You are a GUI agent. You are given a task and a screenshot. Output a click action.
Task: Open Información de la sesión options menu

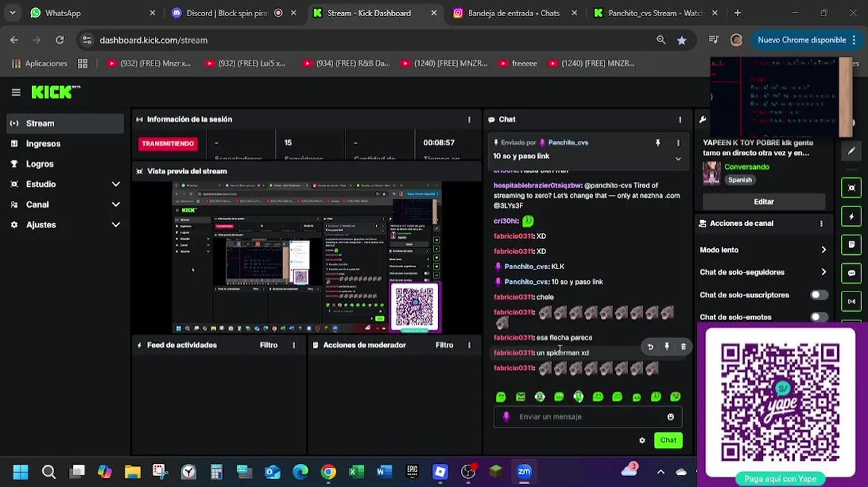469,120
